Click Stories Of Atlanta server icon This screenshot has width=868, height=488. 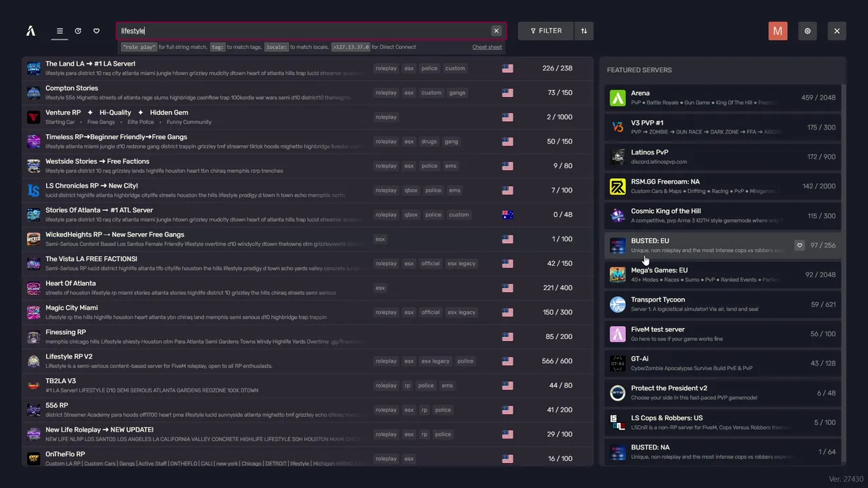point(34,214)
